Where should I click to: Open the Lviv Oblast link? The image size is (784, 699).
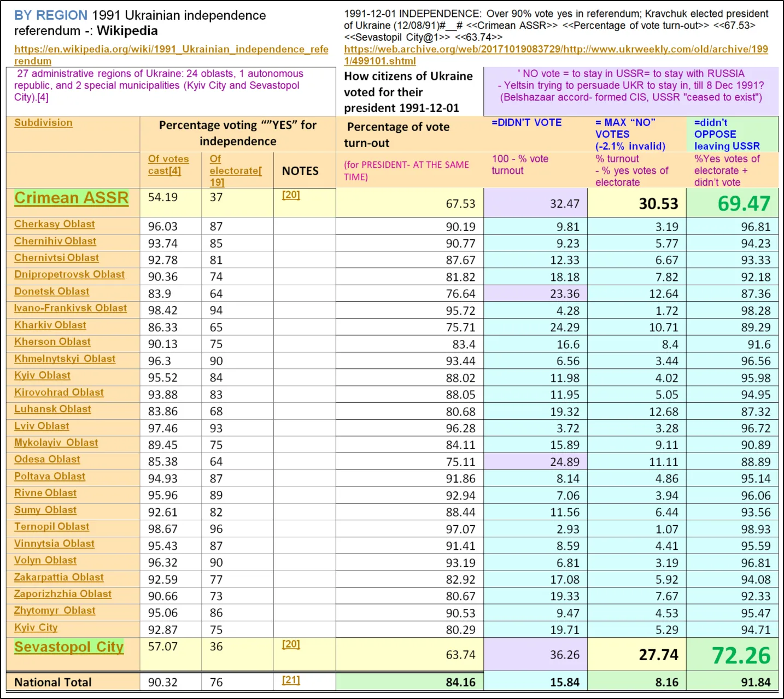point(42,426)
